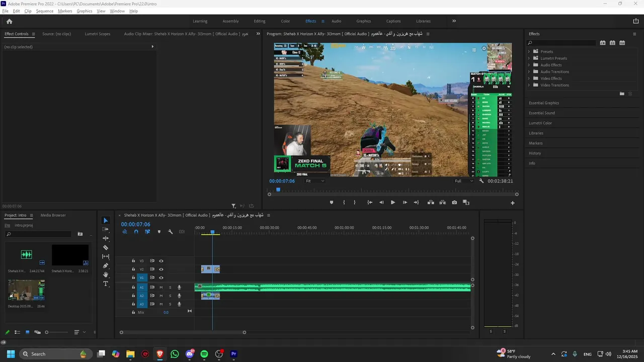Toggle insert sequences as nests
This screenshot has width=644, height=362.
pyautogui.click(x=125, y=232)
